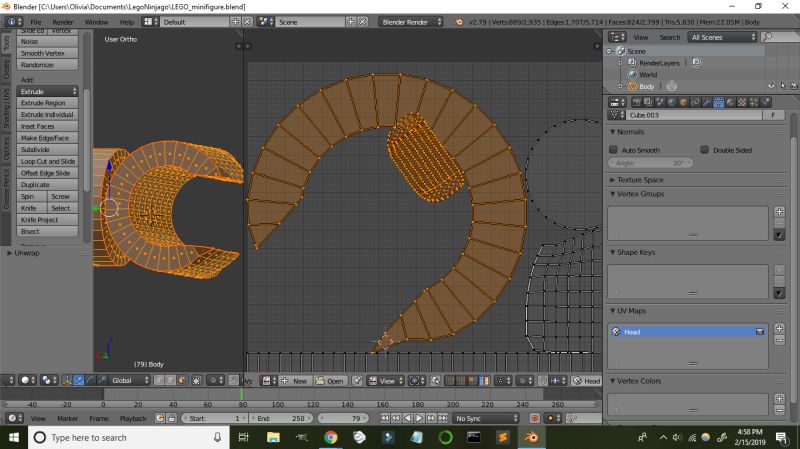The image size is (800, 449).
Task: Click the Angle slider under Normals
Action: (x=651, y=162)
